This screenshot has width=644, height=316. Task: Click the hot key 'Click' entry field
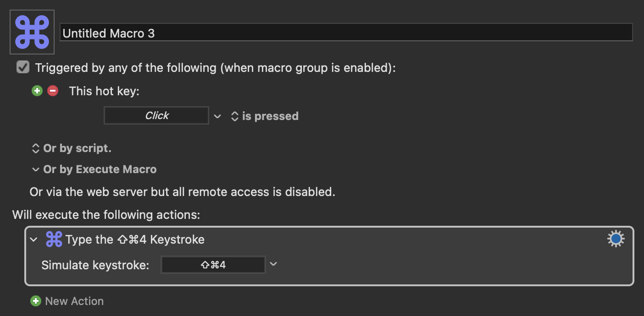156,116
